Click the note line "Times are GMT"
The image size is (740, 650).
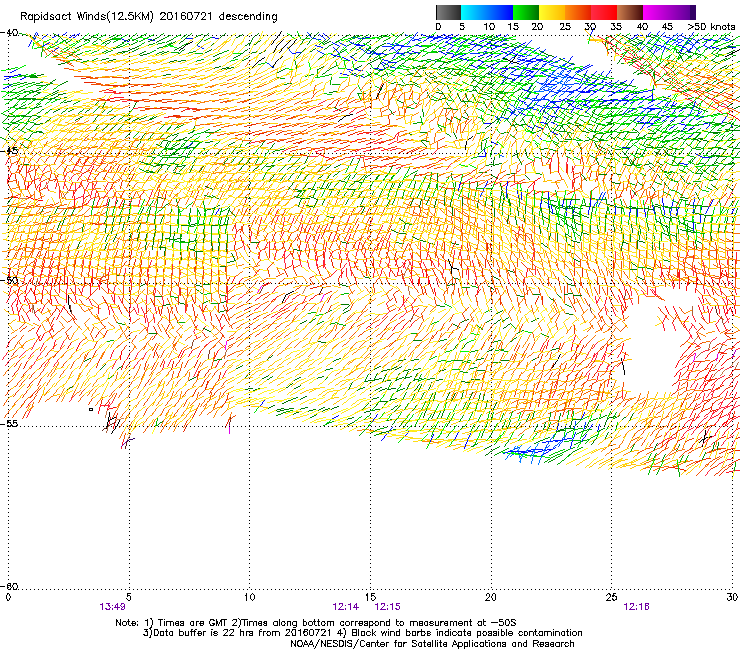tap(193, 623)
